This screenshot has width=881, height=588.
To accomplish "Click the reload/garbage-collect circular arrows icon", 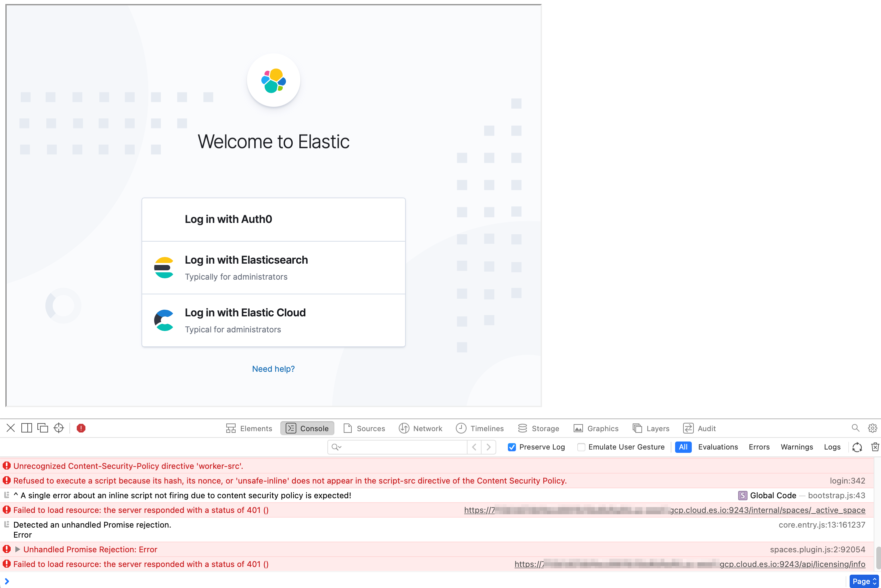I will tap(857, 447).
